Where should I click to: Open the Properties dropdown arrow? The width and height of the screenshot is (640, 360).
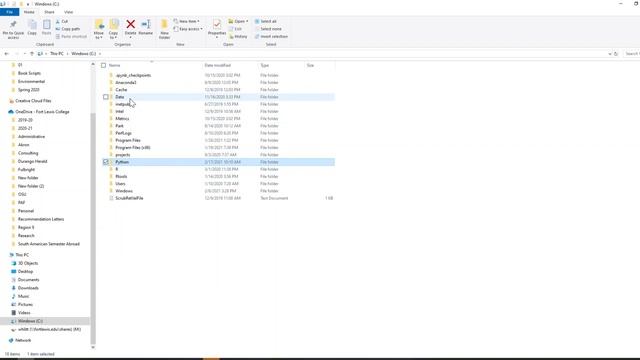[x=217, y=38]
